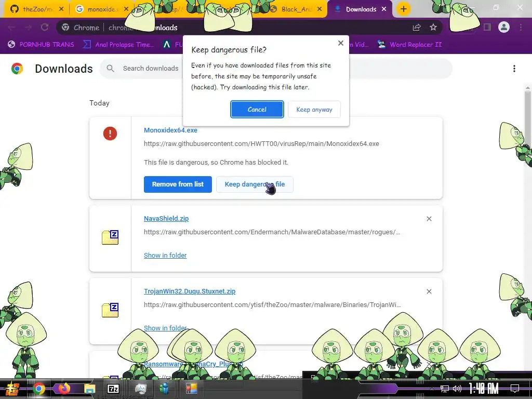This screenshot has width=532, height=399.
Task: Click the 1:40 AM taskbar clock
Action: pos(484,389)
